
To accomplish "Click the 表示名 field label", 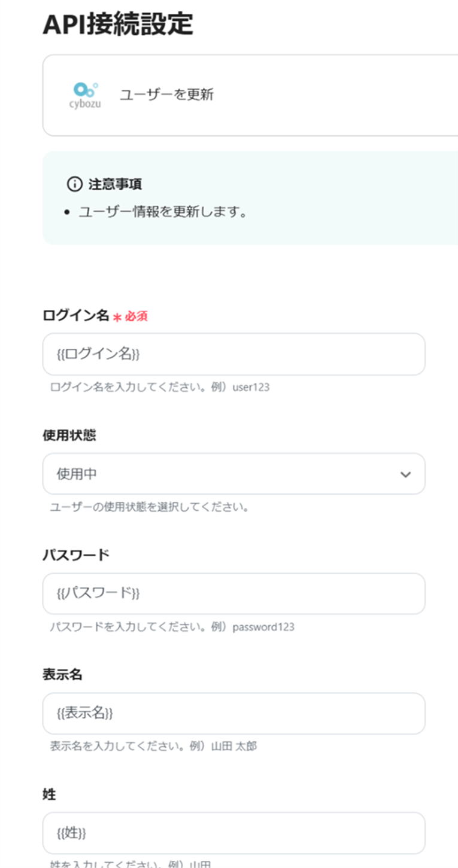I will pos(62,675).
